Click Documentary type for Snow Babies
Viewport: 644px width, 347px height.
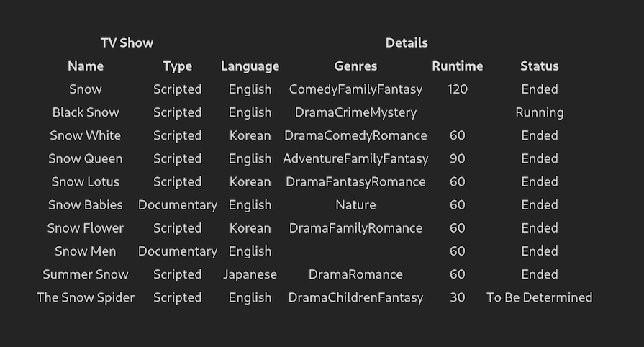click(177, 205)
